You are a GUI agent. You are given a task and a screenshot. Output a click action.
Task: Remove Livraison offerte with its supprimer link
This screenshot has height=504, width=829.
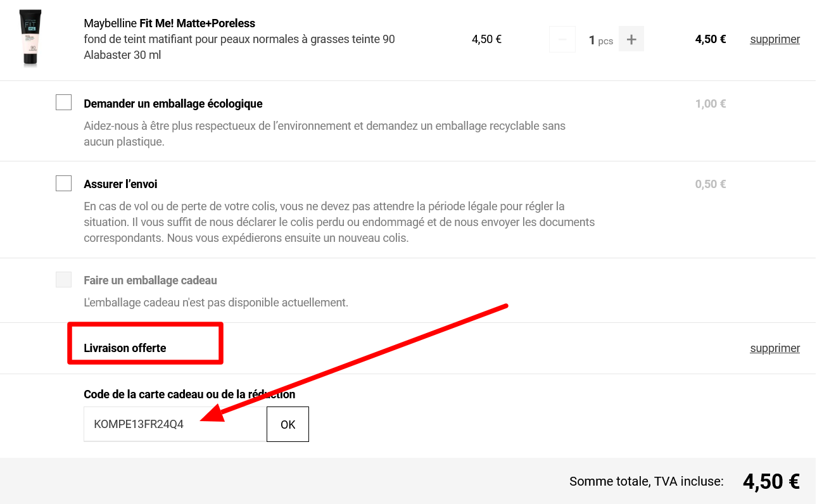[775, 348]
